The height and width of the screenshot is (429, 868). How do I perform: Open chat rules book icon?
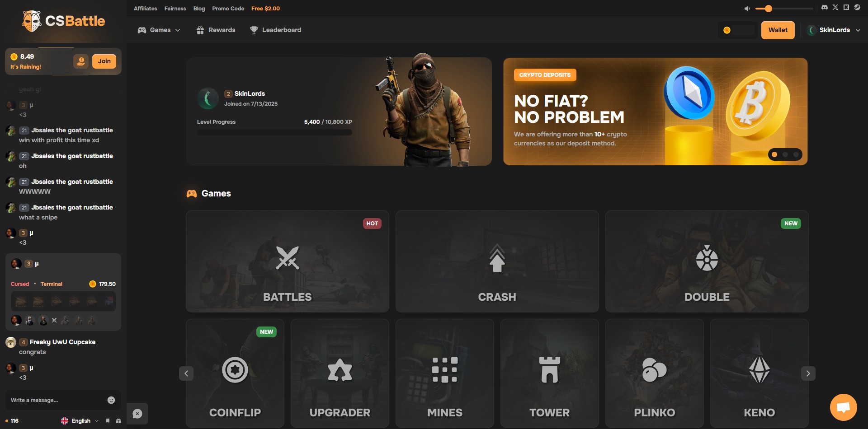tap(108, 421)
